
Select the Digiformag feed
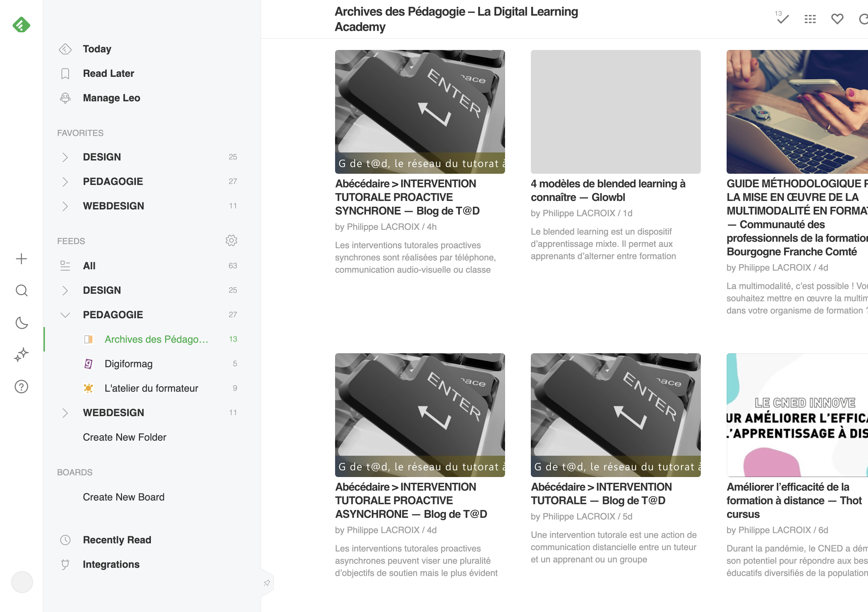[128, 364]
